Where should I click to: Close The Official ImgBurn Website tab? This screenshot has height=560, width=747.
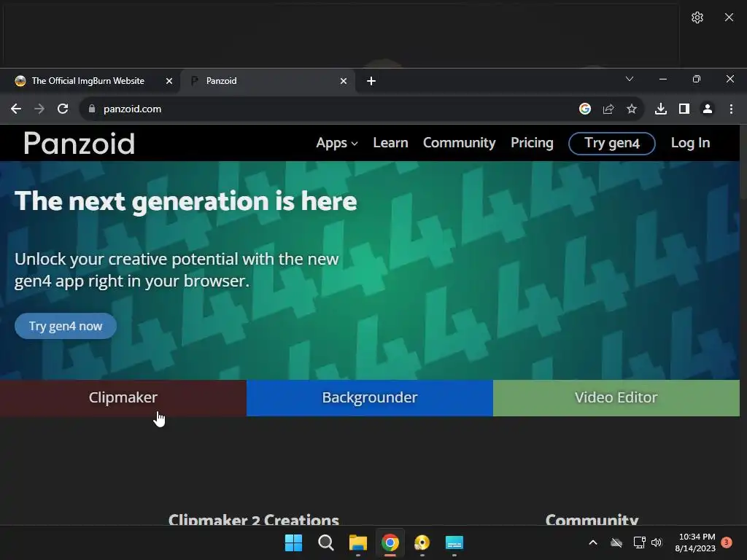pyautogui.click(x=169, y=81)
